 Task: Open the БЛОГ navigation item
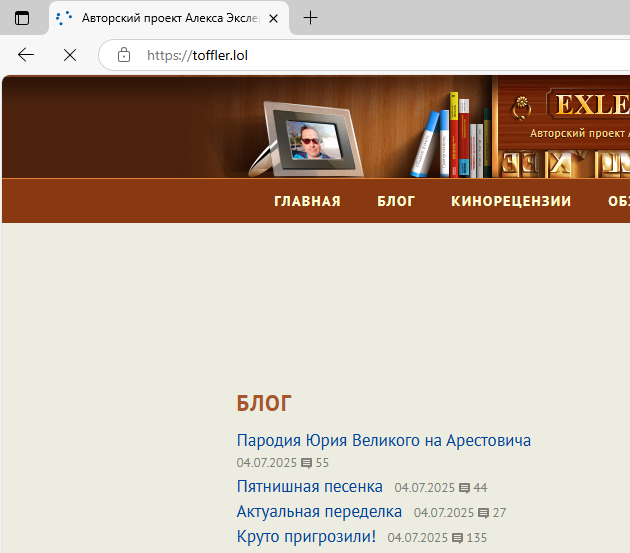click(396, 201)
